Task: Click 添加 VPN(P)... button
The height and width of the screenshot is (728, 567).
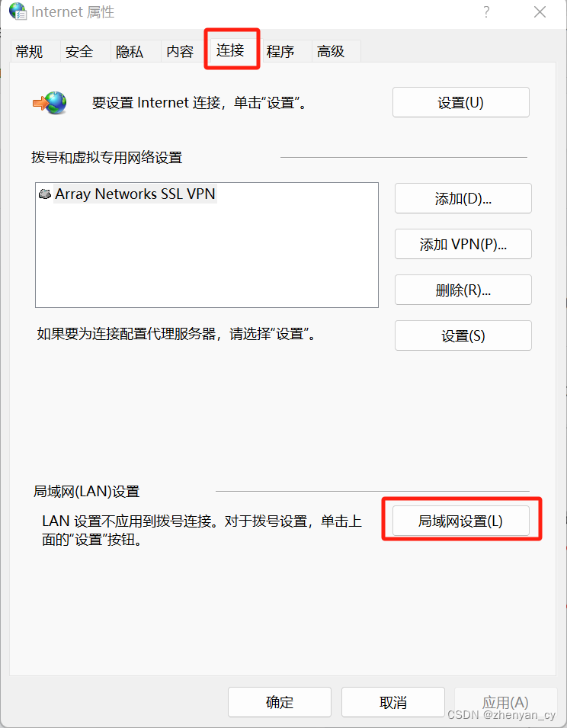Action: tap(463, 244)
